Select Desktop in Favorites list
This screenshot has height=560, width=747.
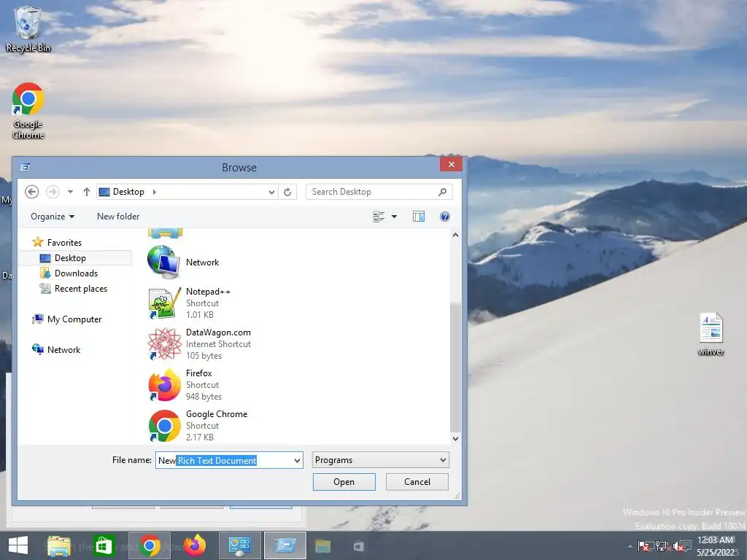pyautogui.click(x=75, y=258)
